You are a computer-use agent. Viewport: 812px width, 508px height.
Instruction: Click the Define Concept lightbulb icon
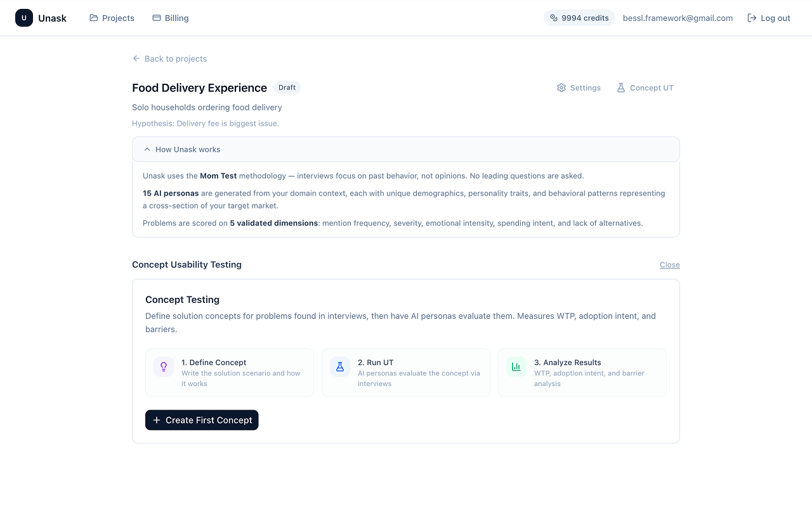pos(164,366)
